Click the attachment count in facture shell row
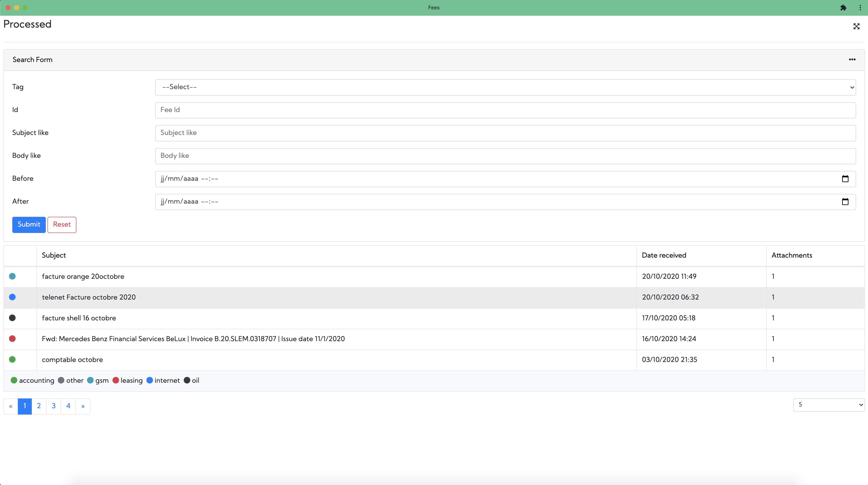 773,318
